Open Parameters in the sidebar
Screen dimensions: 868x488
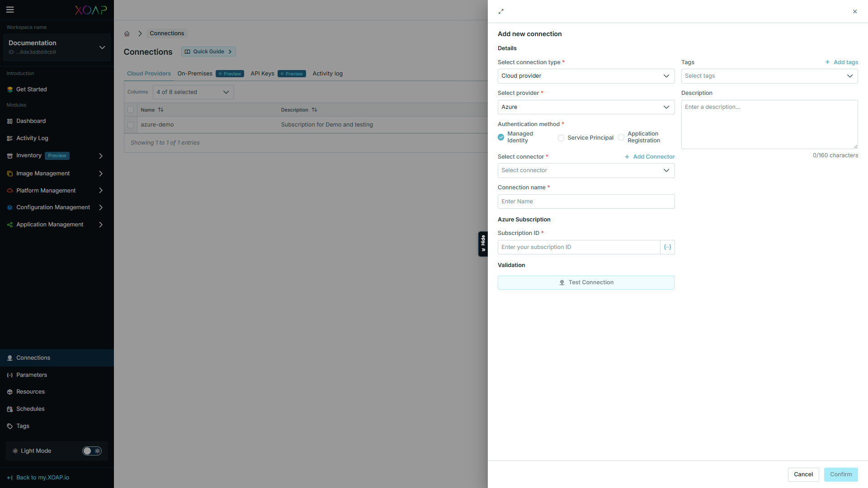pos(32,375)
